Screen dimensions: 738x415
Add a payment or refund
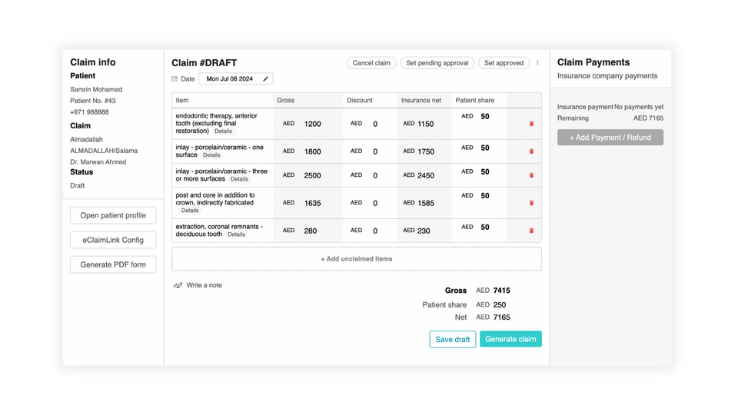[x=610, y=137]
